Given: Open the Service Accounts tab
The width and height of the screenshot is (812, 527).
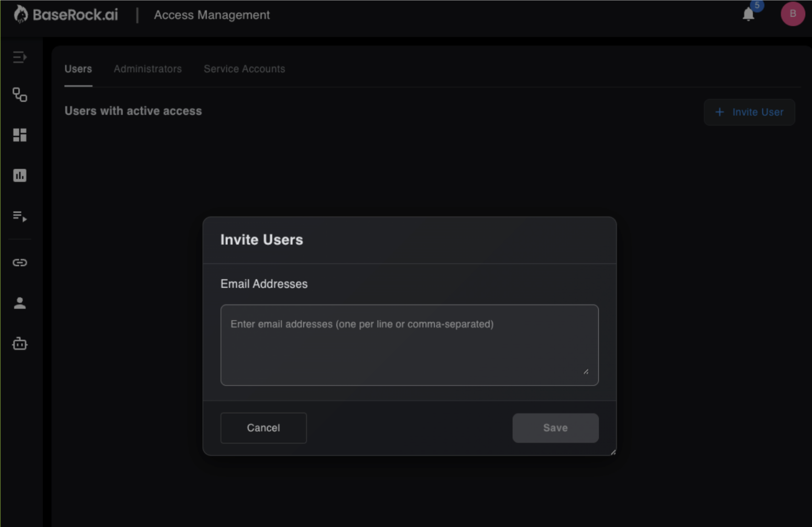Looking at the screenshot, I should pyautogui.click(x=244, y=69).
